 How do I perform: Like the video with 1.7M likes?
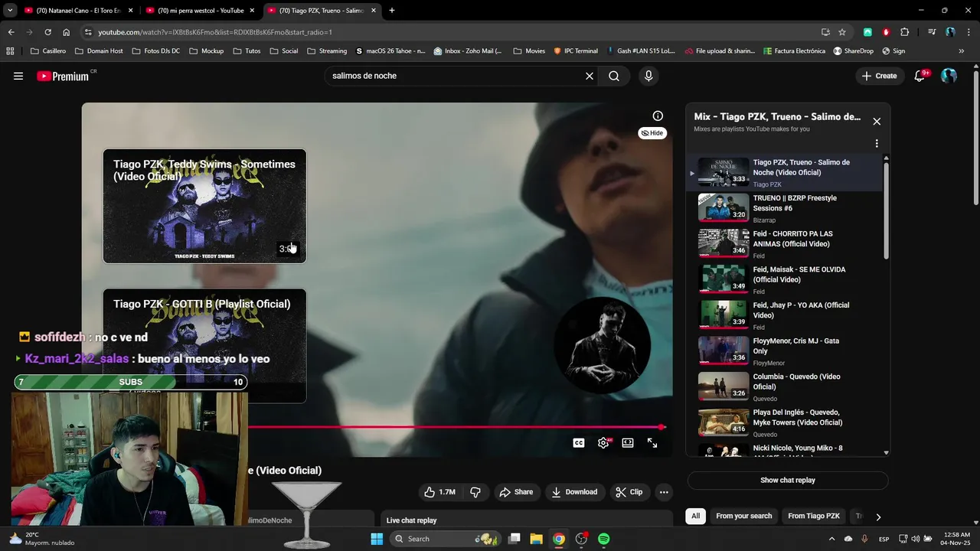[439, 492]
